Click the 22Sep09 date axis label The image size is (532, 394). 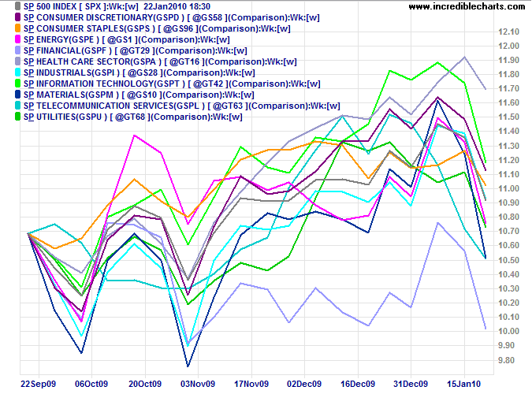click(38, 384)
